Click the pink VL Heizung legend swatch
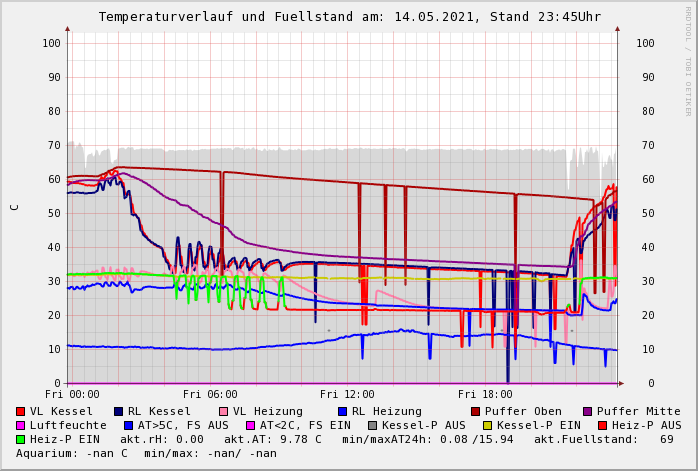Viewport: 698px width, 471px height. [x=223, y=411]
